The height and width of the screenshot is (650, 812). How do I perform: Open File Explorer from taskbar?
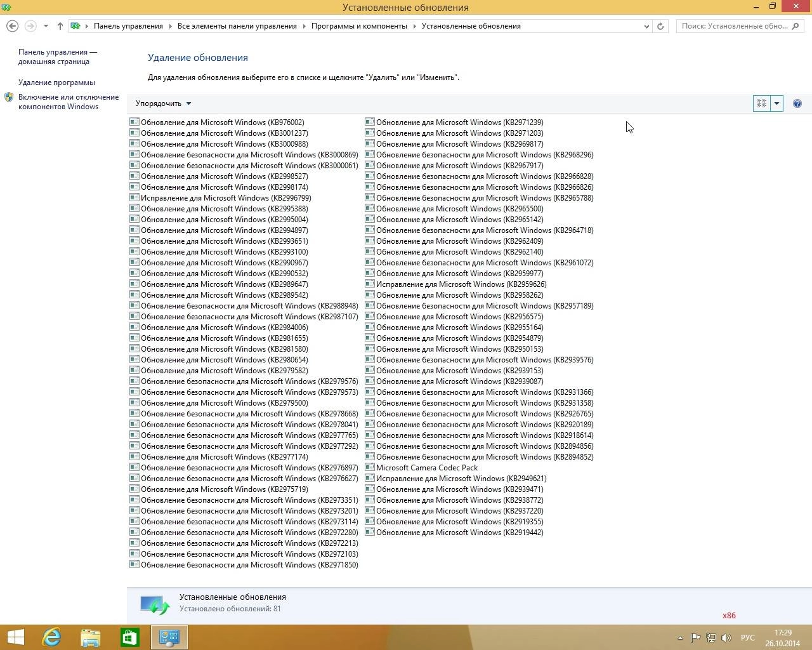[91, 637]
